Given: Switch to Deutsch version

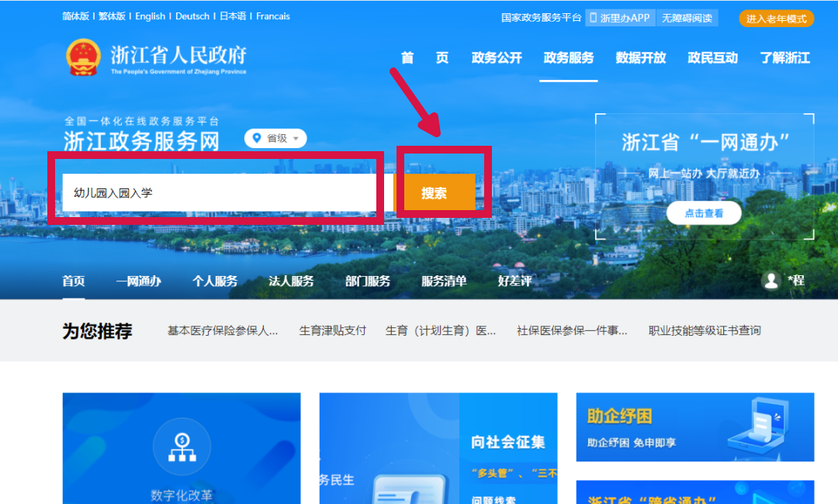Looking at the screenshot, I should (x=192, y=16).
